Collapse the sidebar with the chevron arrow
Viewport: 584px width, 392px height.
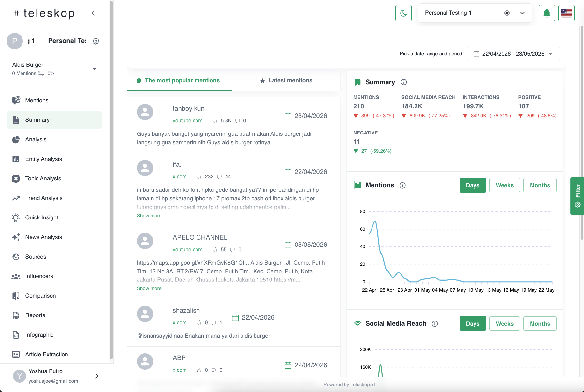[93, 13]
